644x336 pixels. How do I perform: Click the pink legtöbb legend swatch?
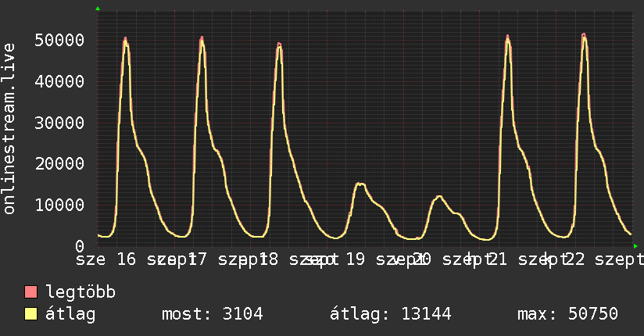[x=30, y=291]
